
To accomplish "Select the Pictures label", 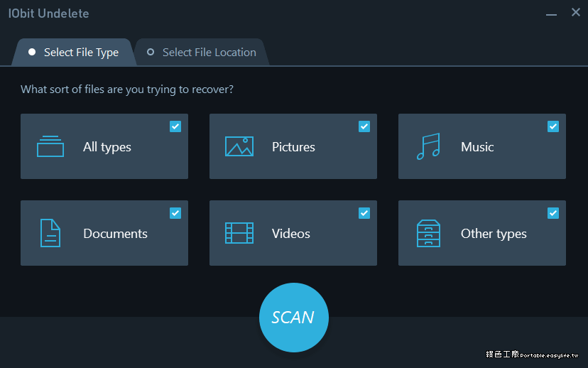I will coord(293,147).
